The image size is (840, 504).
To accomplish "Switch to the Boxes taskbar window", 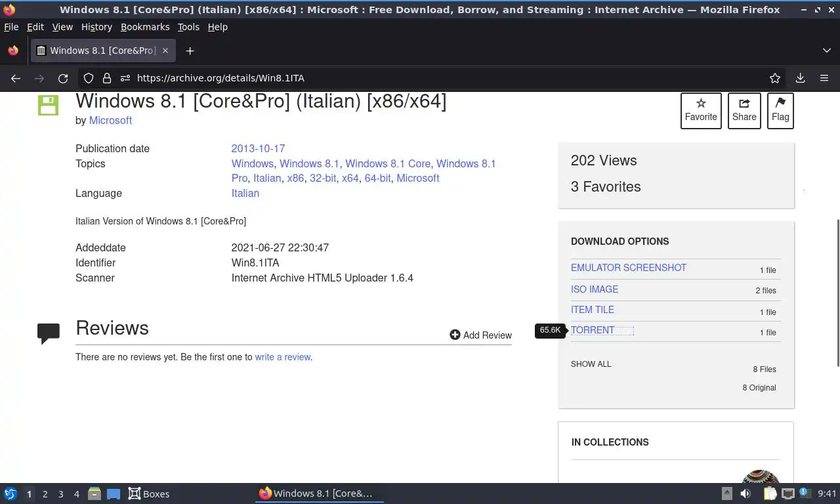I will [x=149, y=493].
